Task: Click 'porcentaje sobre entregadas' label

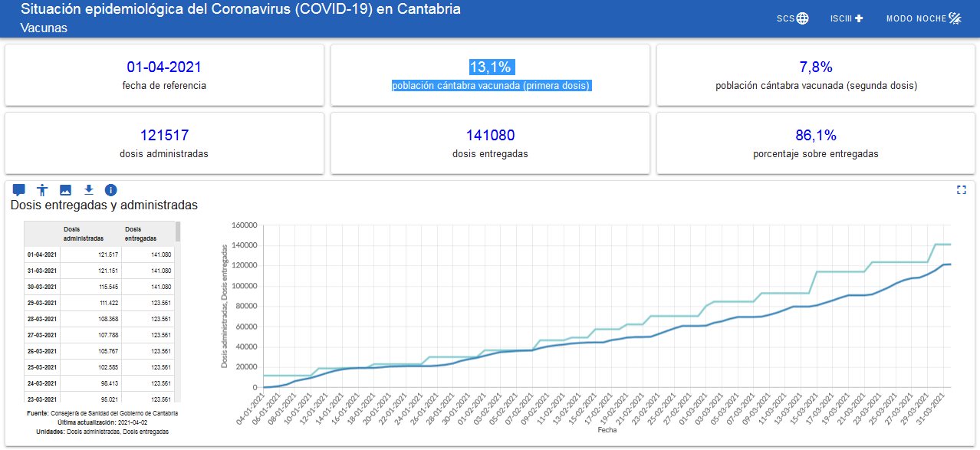Action: tap(816, 153)
